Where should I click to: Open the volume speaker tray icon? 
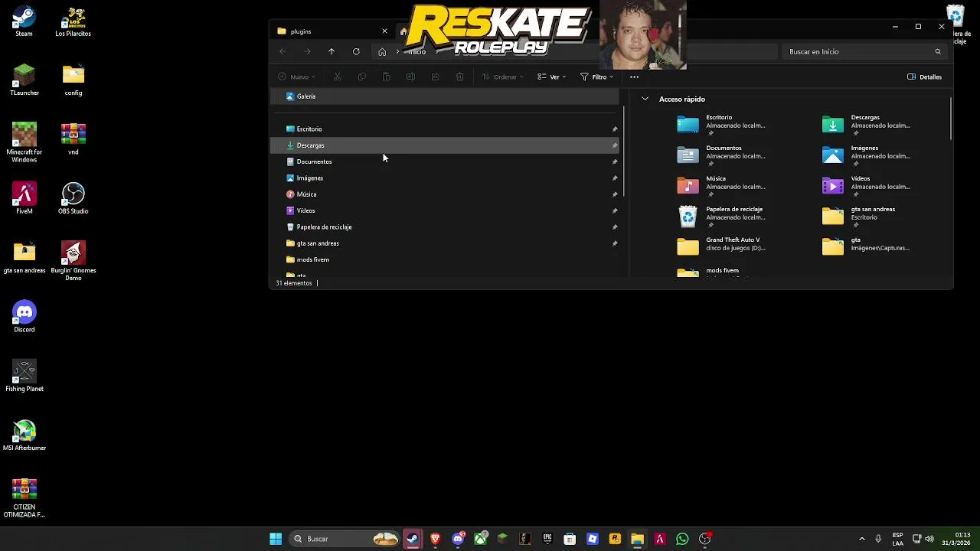(x=931, y=539)
